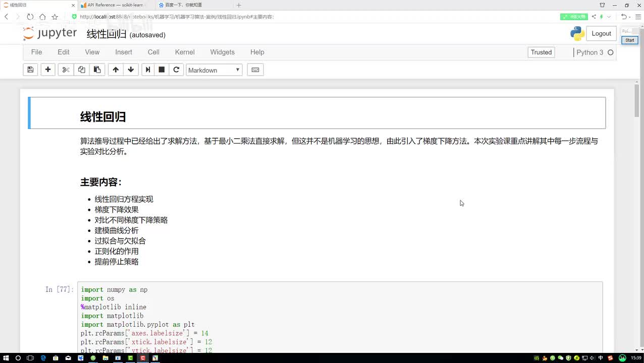Move the selected cell up
Viewport: 644px width, 363px height.
pos(116,70)
